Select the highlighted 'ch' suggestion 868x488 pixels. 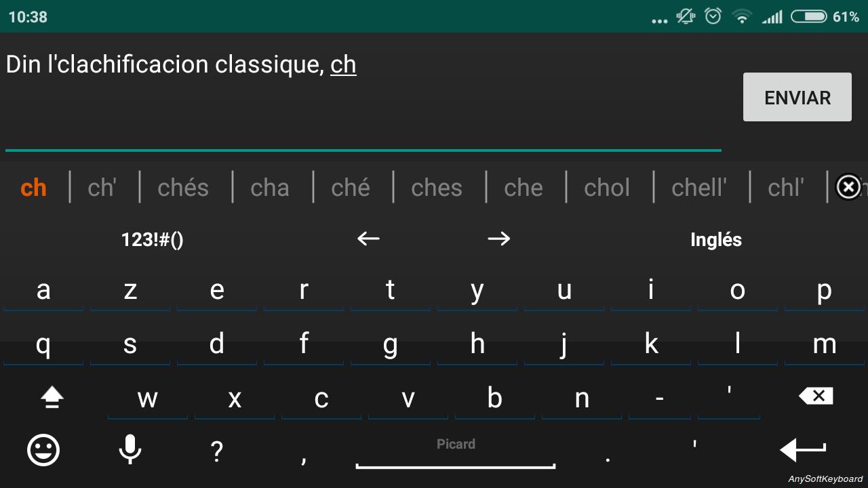[33, 188]
